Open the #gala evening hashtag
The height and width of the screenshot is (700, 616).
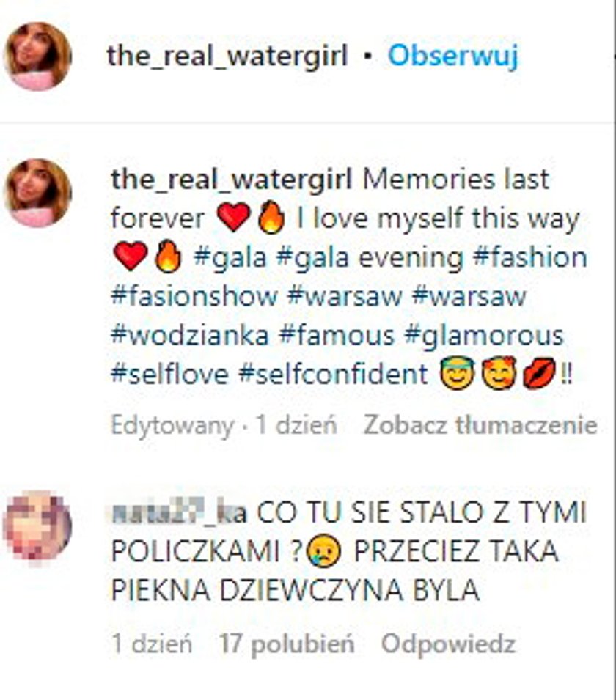point(370,258)
